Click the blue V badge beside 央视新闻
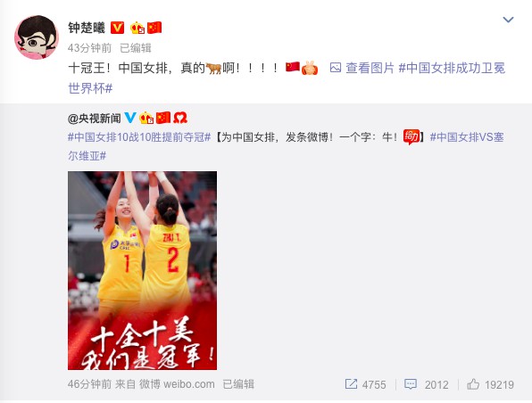This screenshot has width=532, height=403. click(130, 118)
